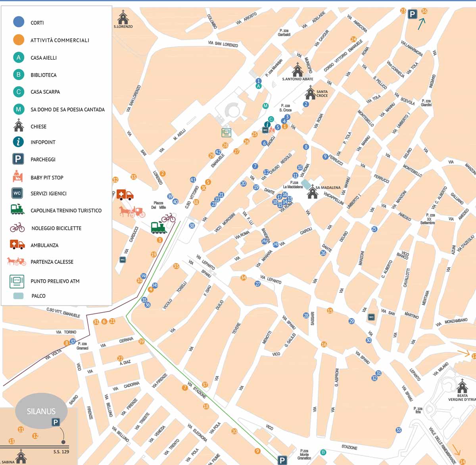Click the S.Lorenzo church icon
This screenshot has height=465, width=476.
[123, 17]
